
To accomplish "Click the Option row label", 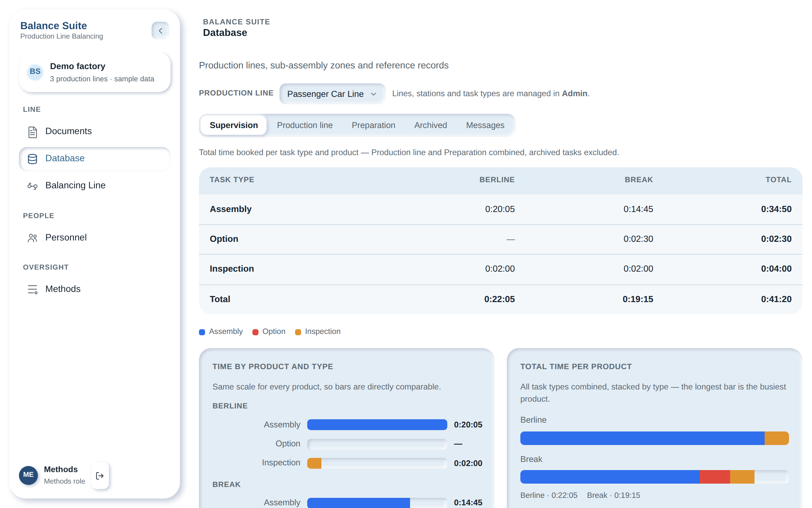I will point(224,239).
